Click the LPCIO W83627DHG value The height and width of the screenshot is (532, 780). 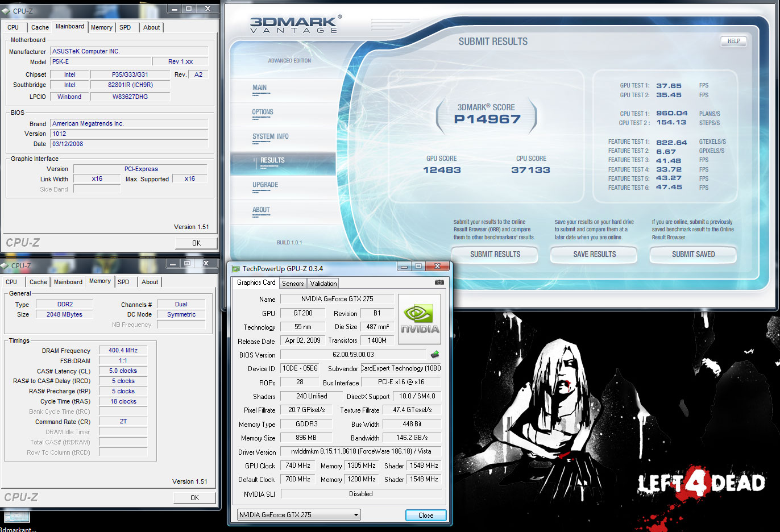pyautogui.click(x=130, y=97)
